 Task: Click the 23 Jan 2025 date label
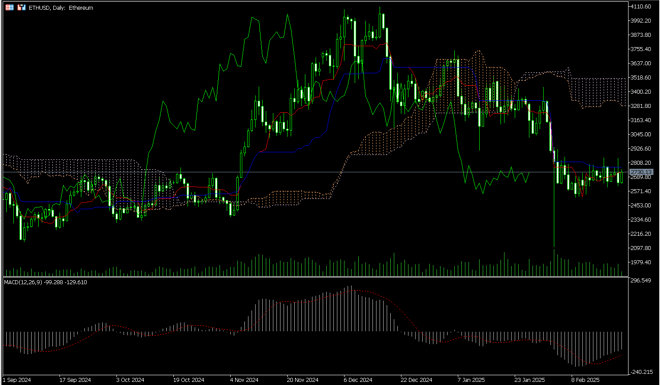(x=529, y=380)
